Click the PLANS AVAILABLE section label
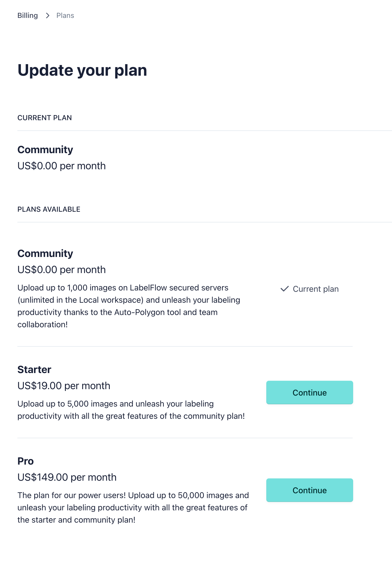The height and width of the screenshot is (562, 392). click(49, 209)
